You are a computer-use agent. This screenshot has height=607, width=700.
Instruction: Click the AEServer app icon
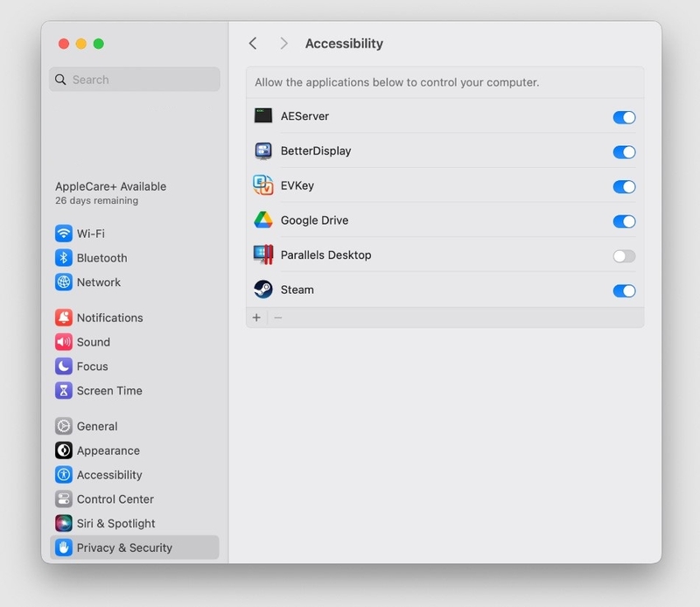pyautogui.click(x=263, y=115)
